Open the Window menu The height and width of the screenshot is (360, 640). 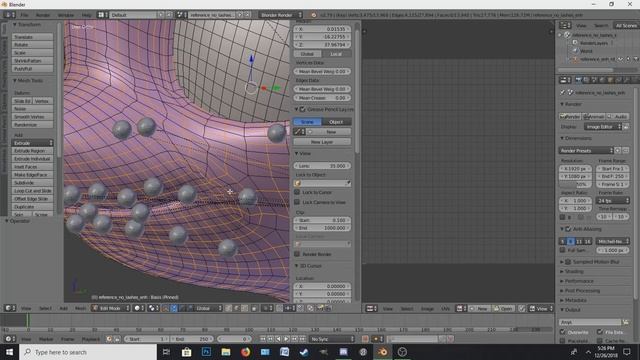[66, 15]
